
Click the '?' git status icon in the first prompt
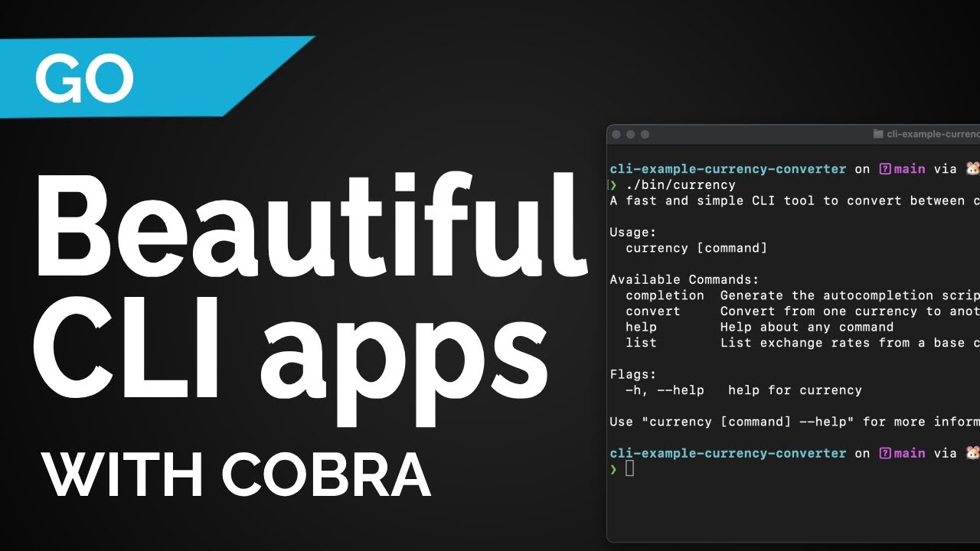click(885, 169)
